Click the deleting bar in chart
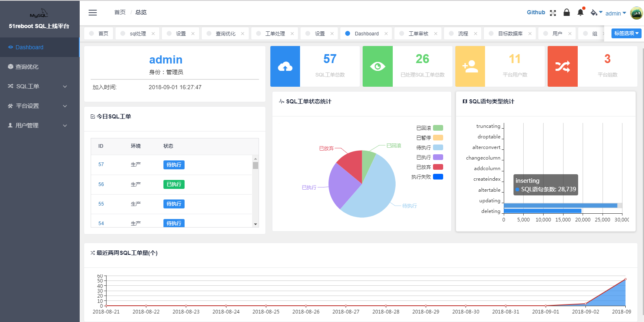The image size is (644, 322). (x=542, y=211)
